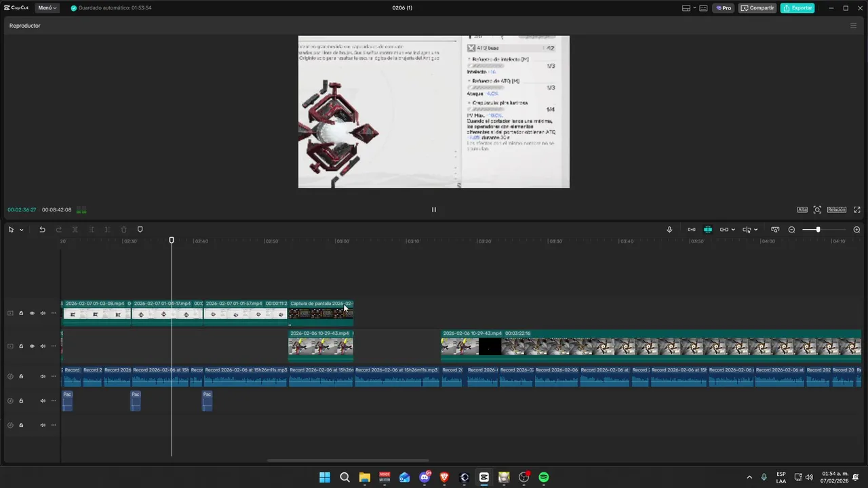Click the clock showing 01:54 a. m.
The image size is (868, 488).
click(x=835, y=477)
